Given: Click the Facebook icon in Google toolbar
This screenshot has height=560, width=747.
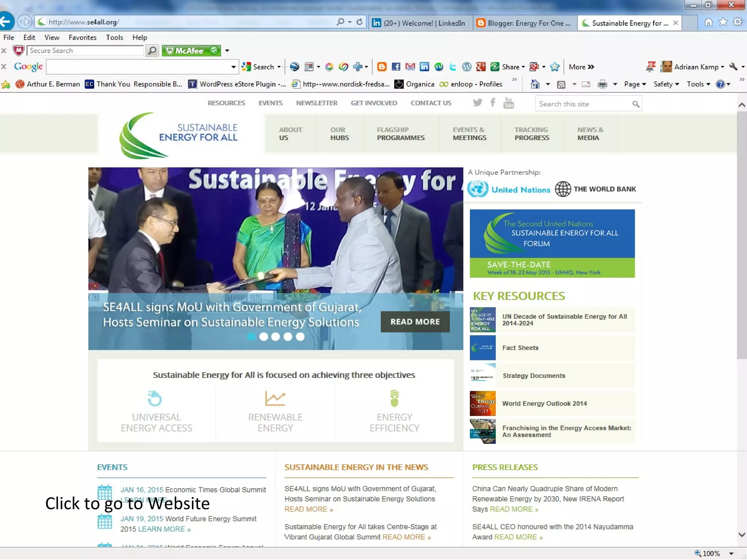Looking at the screenshot, I should (x=396, y=67).
